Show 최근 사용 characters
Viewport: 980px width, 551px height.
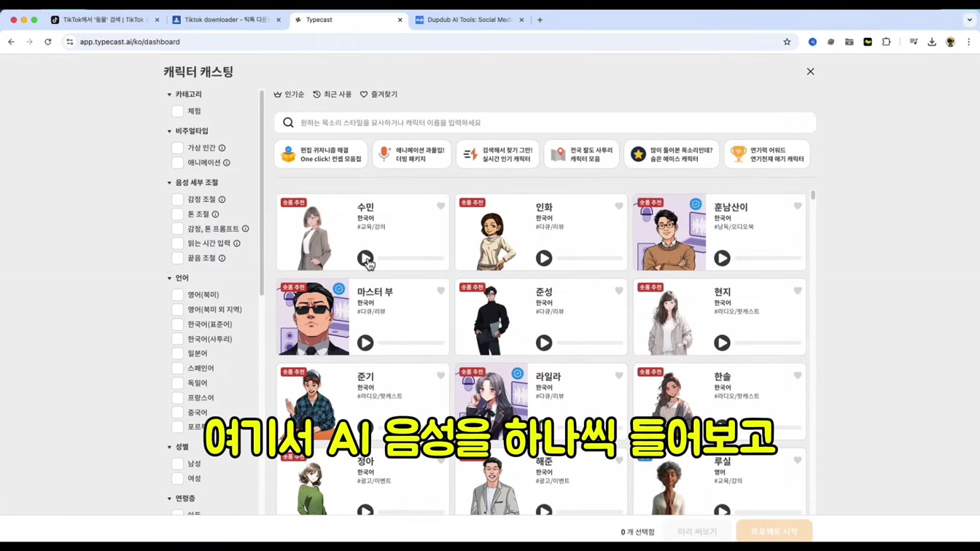point(332,94)
